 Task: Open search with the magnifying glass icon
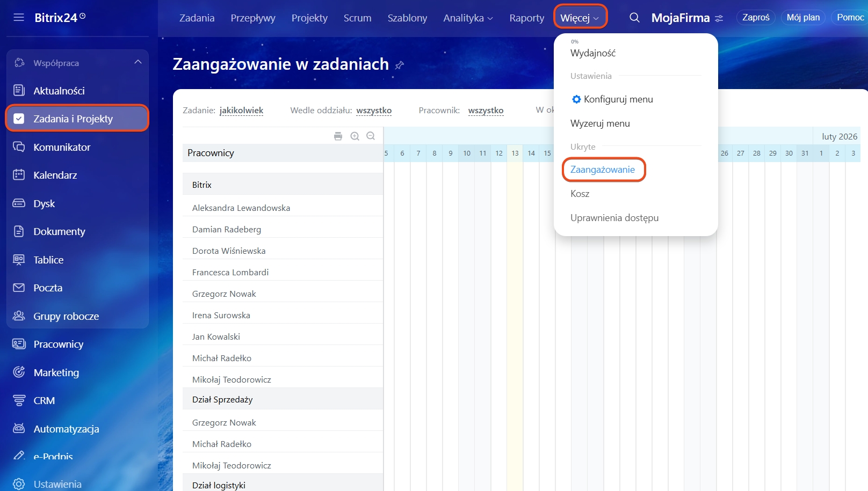coord(634,18)
